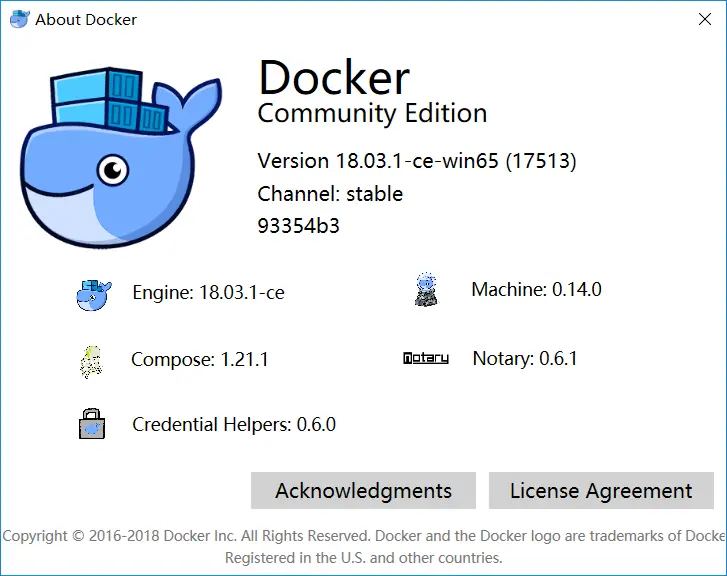Select the Version 18.03.1-ce-win65 (17513) text
Screen dimensions: 727x576
417,161
